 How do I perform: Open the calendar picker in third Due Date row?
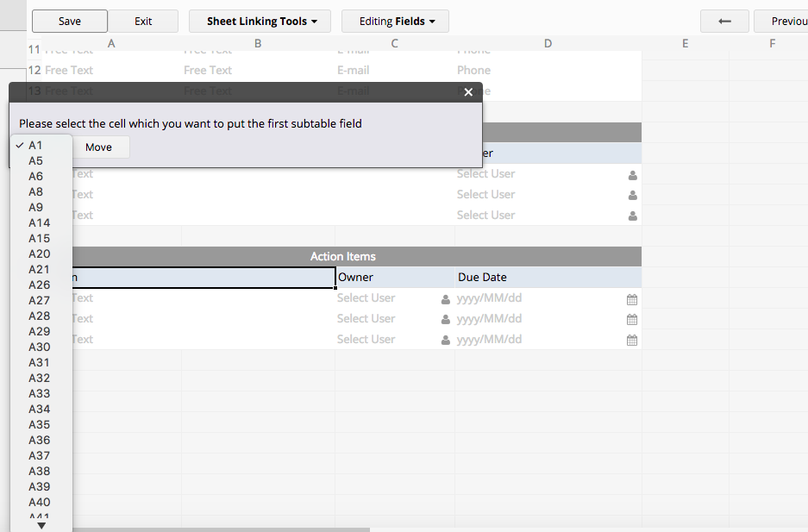tap(632, 341)
